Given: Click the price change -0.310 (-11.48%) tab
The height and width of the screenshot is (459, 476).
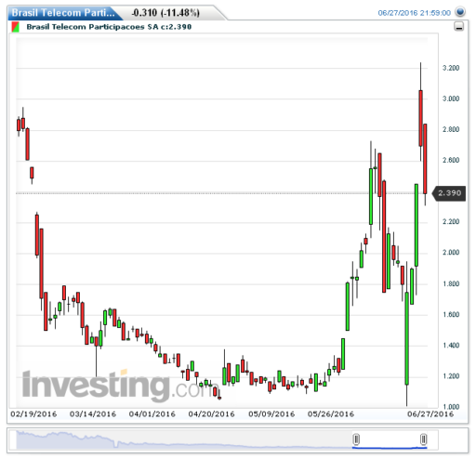Looking at the screenshot, I should 165,13.
